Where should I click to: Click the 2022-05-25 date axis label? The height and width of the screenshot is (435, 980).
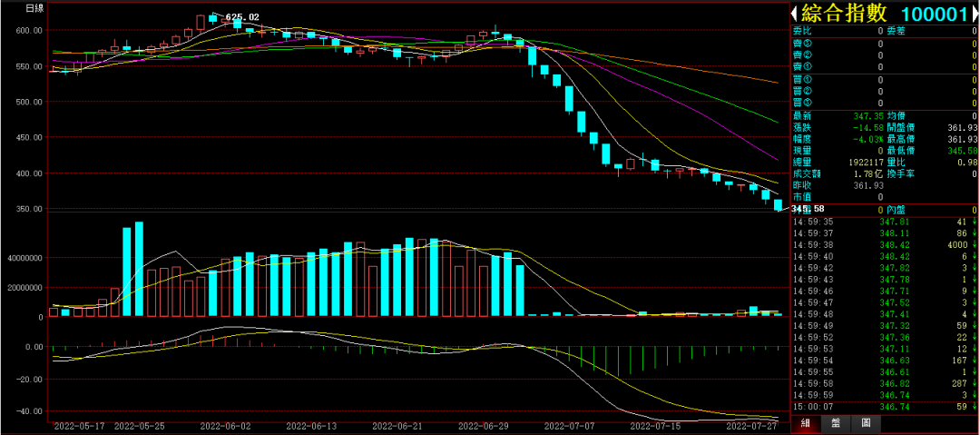tap(140, 426)
